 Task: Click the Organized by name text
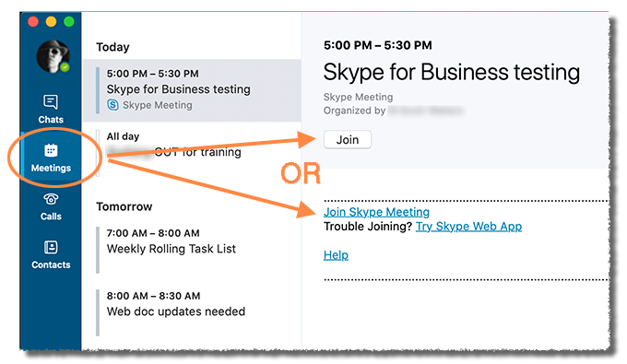[x=426, y=111]
